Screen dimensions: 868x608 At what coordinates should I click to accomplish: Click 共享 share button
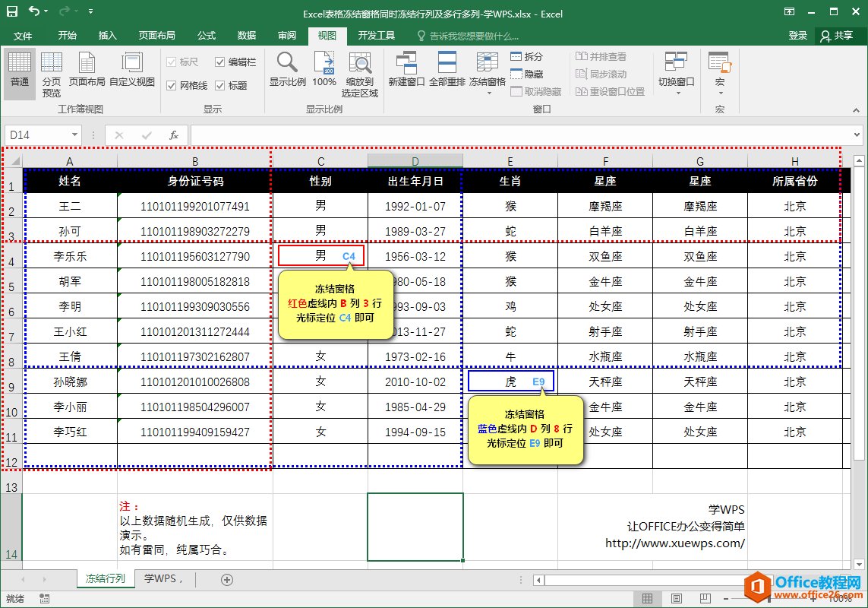click(836, 36)
